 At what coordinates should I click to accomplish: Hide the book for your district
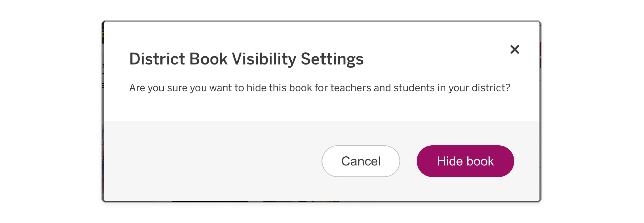pyautogui.click(x=465, y=161)
